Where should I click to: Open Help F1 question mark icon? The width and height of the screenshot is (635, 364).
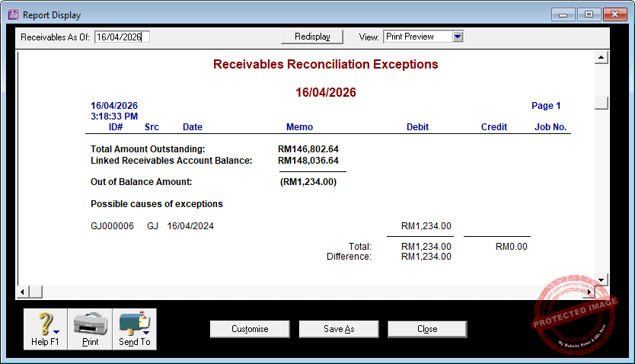[x=45, y=329]
